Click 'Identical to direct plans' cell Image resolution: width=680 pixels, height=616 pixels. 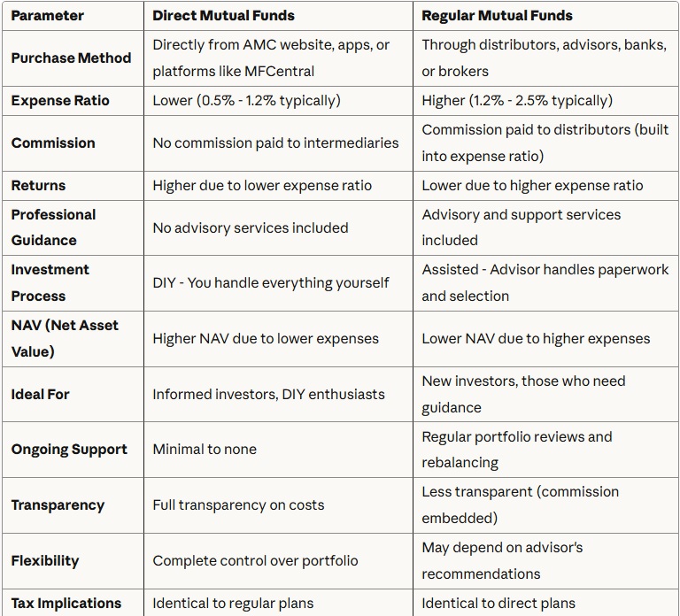tap(498, 603)
